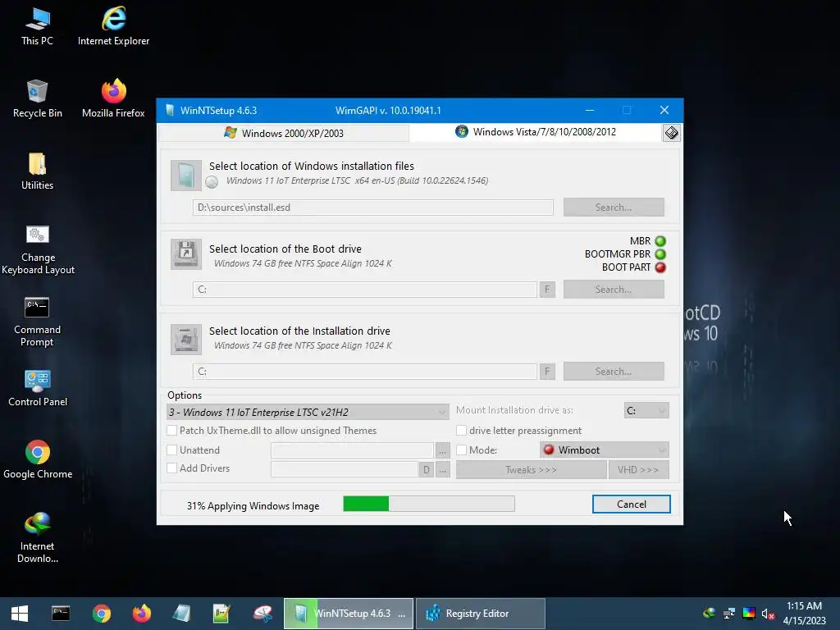The height and width of the screenshot is (630, 840).
Task: Open the VHD >>> button
Action: [x=638, y=470]
